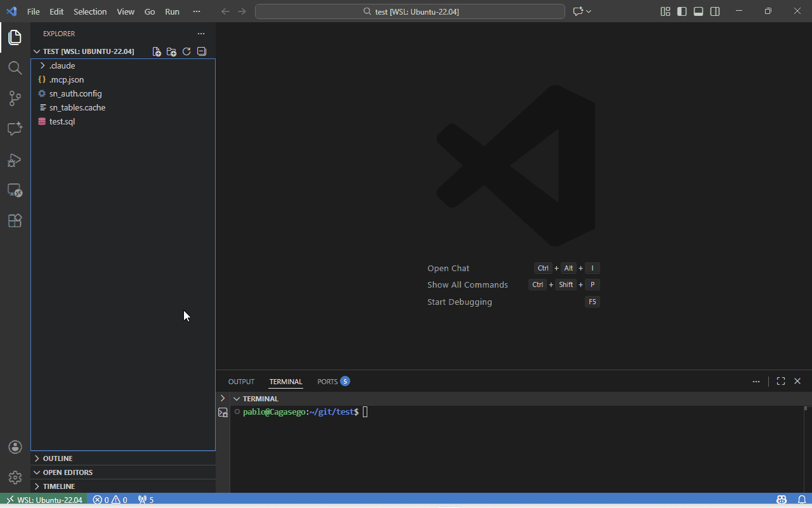Screen dimensions: 812x508
Task: Open notifications from the status bar bell
Action: 801,500
